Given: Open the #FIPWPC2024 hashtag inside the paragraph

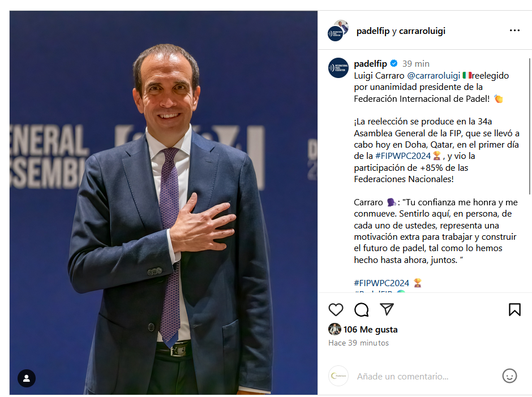Looking at the screenshot, I should (x=403, y=156).
